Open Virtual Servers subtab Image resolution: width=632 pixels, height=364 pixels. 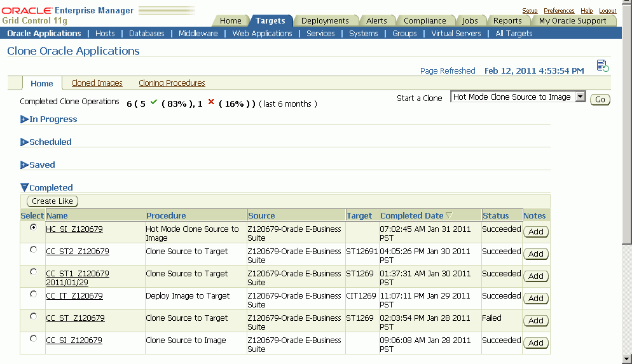click(x=456, y=34)
